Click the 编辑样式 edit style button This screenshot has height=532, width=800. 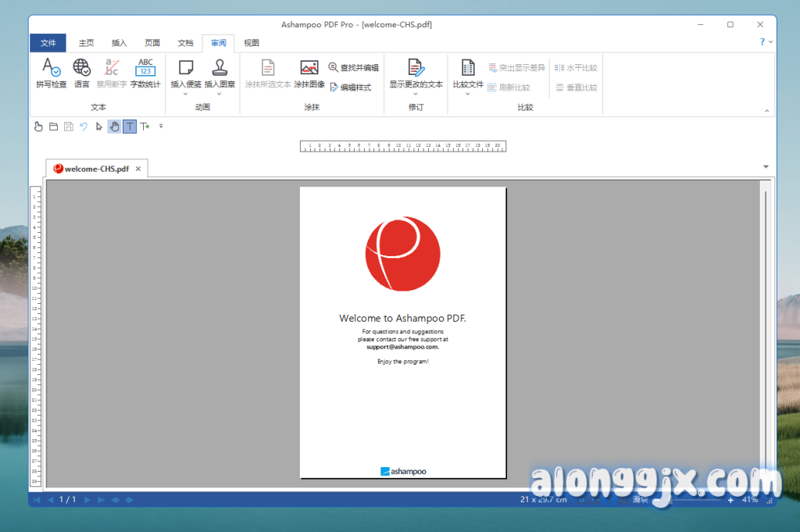click(350, 87)
